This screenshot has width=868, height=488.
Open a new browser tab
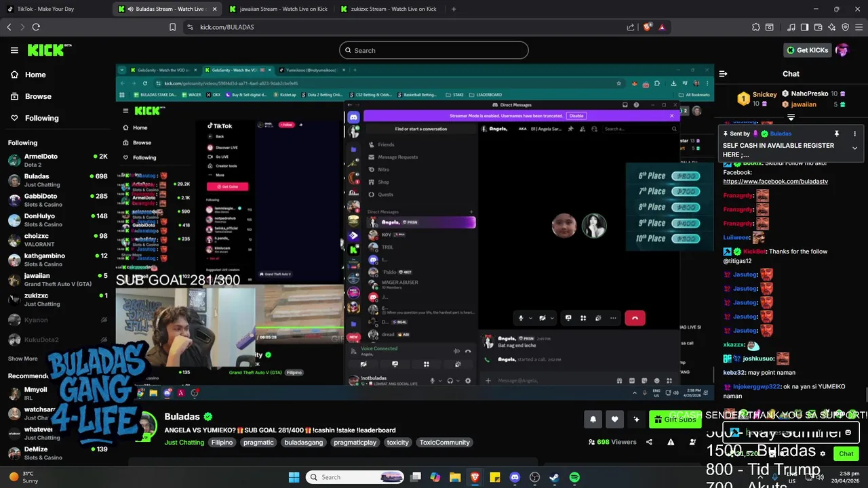[454, 9]
